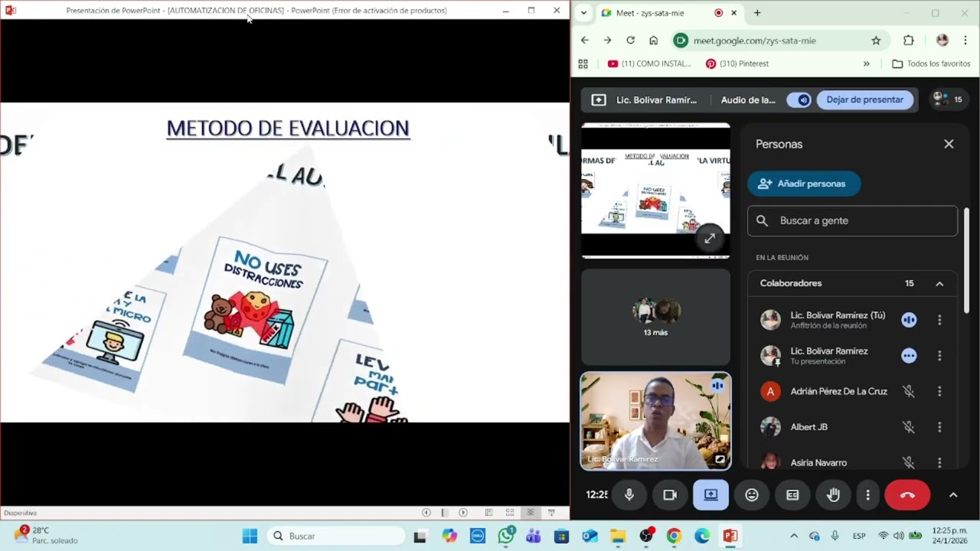The height and width of the screenshot is (551, 980).
Task: Open Todos los favoritos folder
Action: pos(932,64)
